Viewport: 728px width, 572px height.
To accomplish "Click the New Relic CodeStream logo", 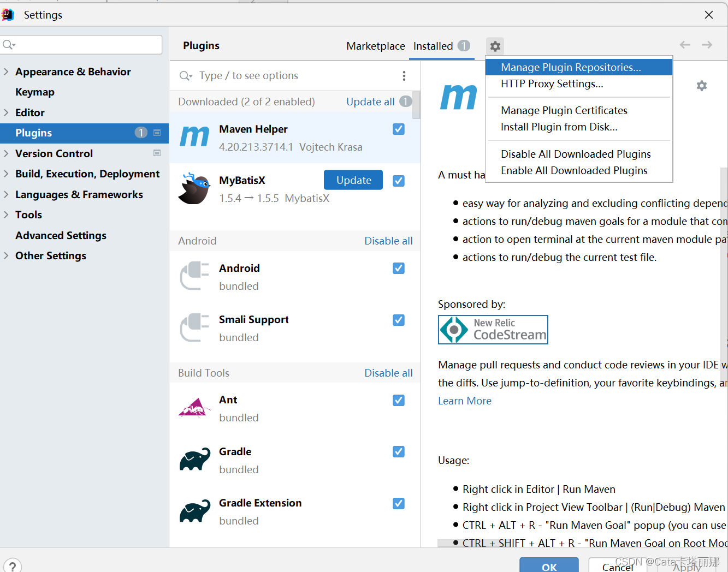I will click(493, 330).
